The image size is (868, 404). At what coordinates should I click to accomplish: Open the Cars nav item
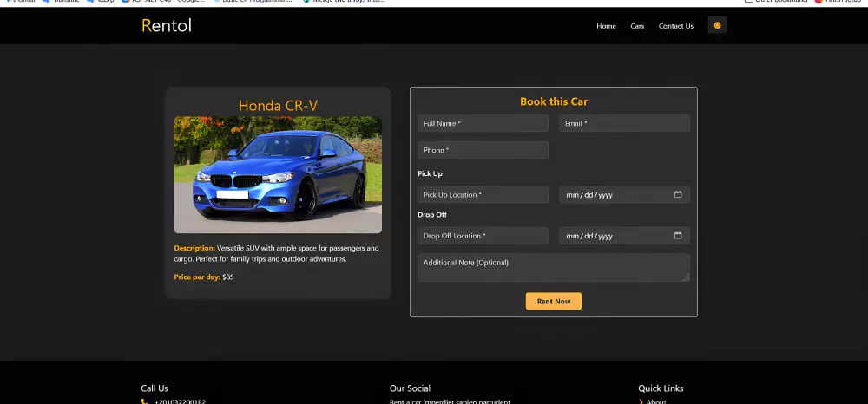coord(637,26)
